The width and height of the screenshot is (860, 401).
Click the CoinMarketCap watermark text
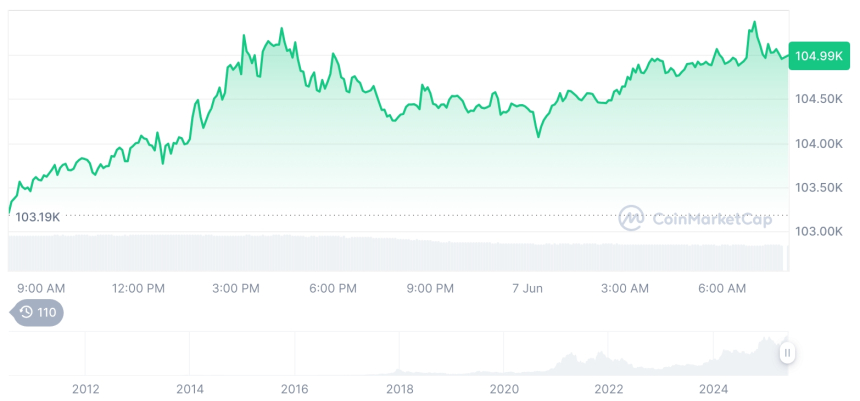(712, 218)
